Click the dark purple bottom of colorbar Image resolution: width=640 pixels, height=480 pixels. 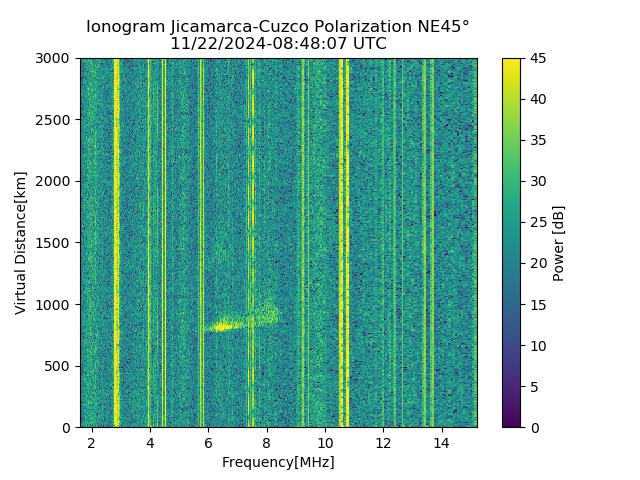click(x=511, y=424)
